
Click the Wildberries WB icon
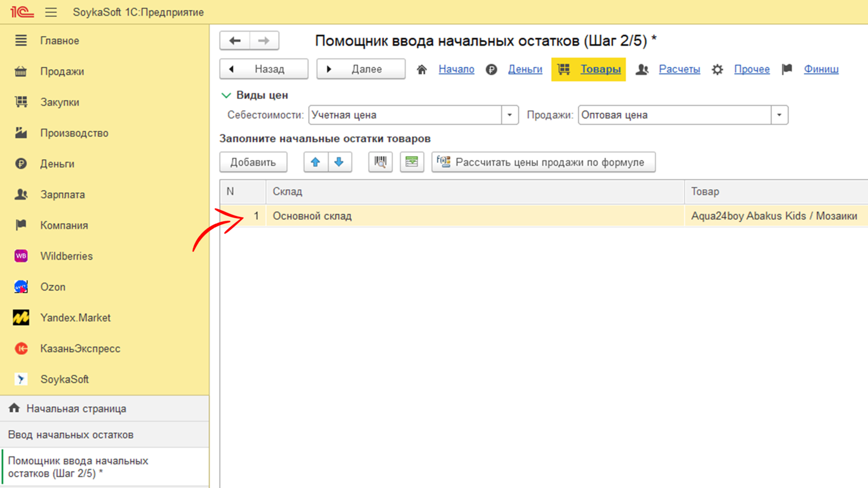click(x=21, y=256)
